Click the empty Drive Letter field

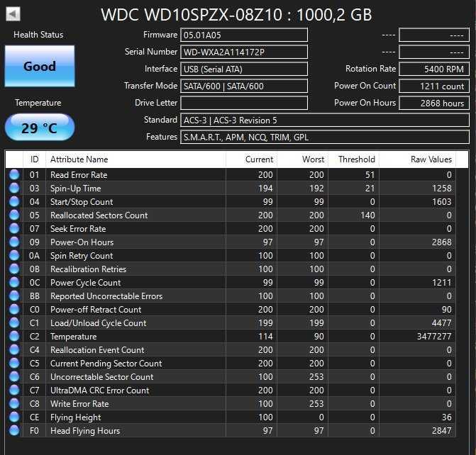[x=244, y=103]
